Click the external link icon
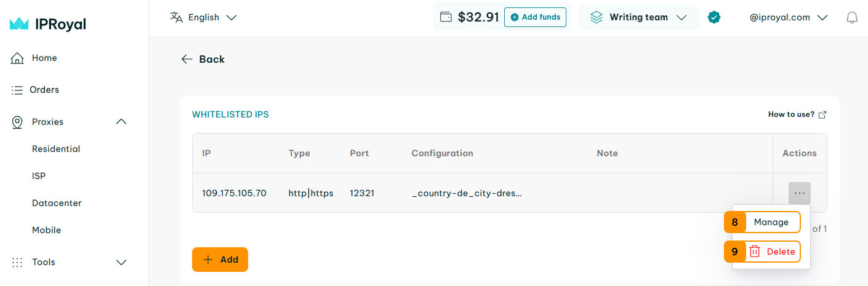Screen dimensions: 868x286 [x=822, y=114]
